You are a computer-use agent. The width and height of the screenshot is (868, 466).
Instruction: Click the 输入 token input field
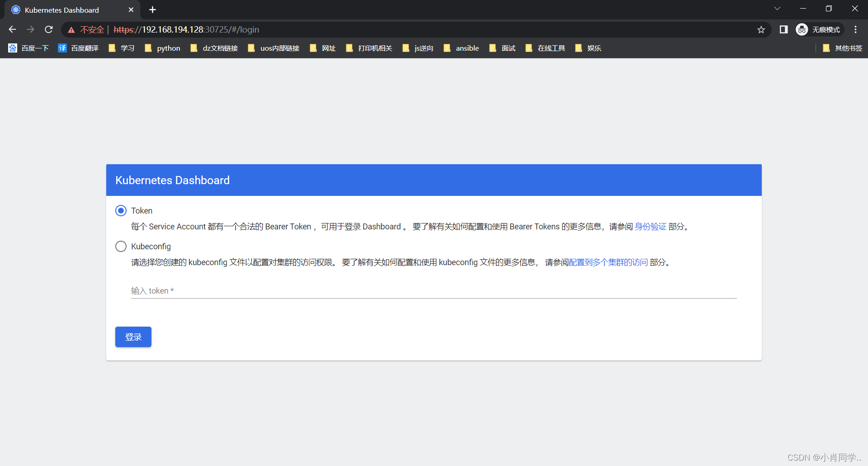click(x=434, y=291)
